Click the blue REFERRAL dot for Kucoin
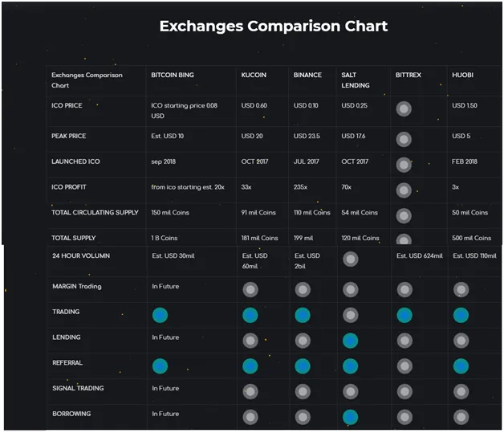504x433 pixels. tap(250, 366)
